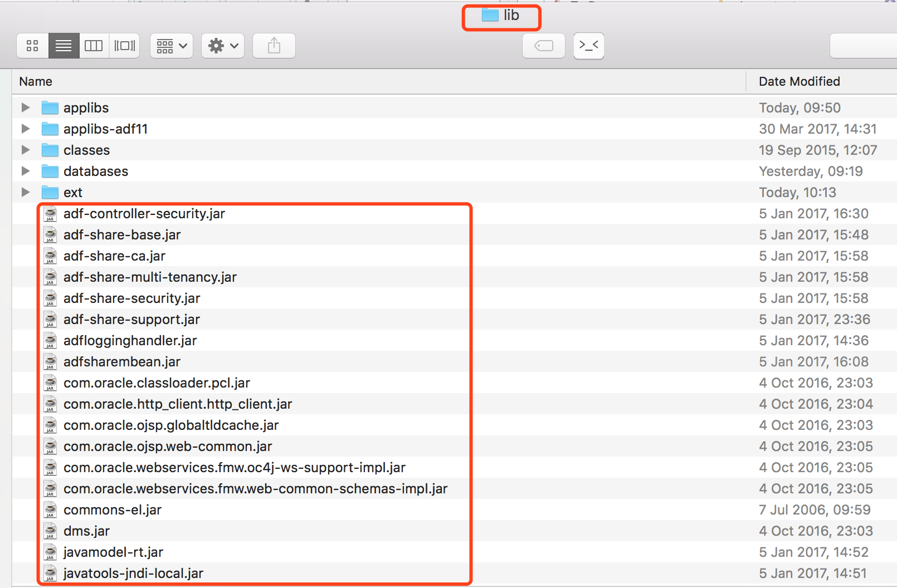897x588 pixels.
Task: Click the com.oracle.classloader.pcl.jar file icon
Action: (51, 383)
